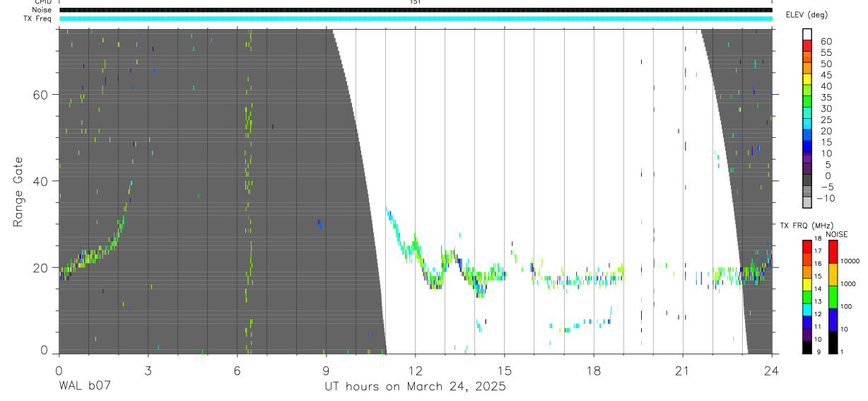868x401 pixels.
Task: Click the red swatch in the ELEV colorbar
Action: 807,47
